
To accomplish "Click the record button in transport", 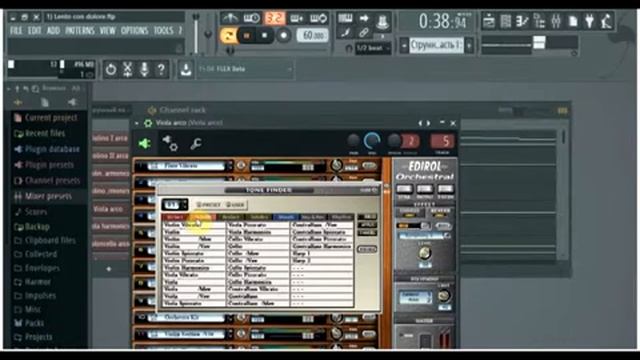I will (x=283, y=36).
